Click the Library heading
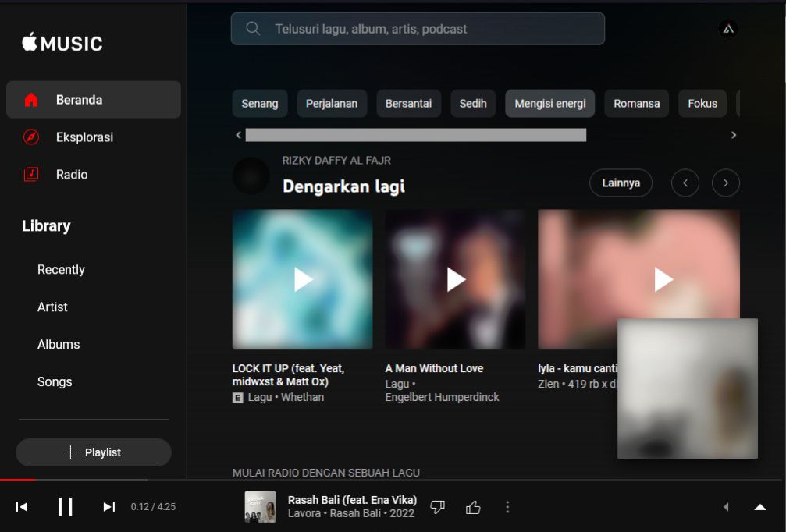Image resolution: width=786 pixels, height=532 pixels. pos(46,226)
